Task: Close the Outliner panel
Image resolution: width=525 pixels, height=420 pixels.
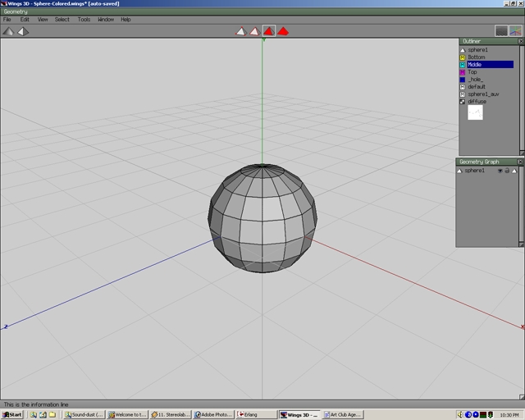Action: point(521,41)
